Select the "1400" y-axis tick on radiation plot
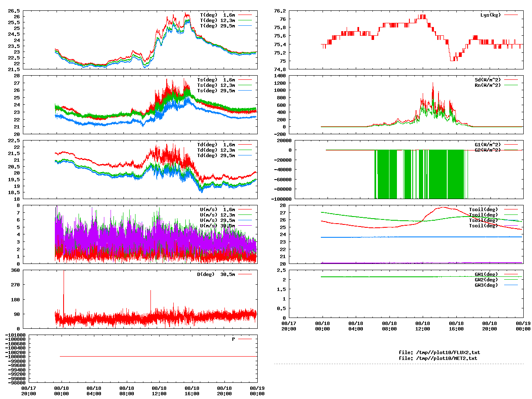 coord(280,76)
